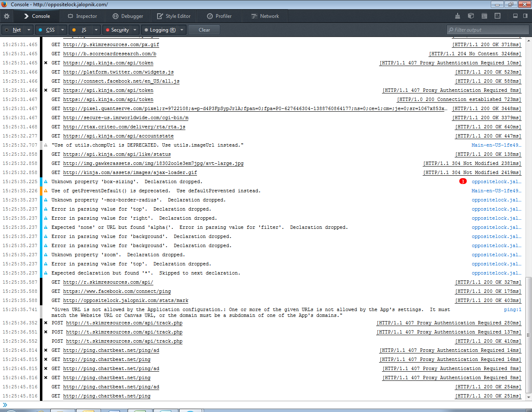Switch to the Inspector tab
Screen dimensions: 532x412
(x=82, y=16)
